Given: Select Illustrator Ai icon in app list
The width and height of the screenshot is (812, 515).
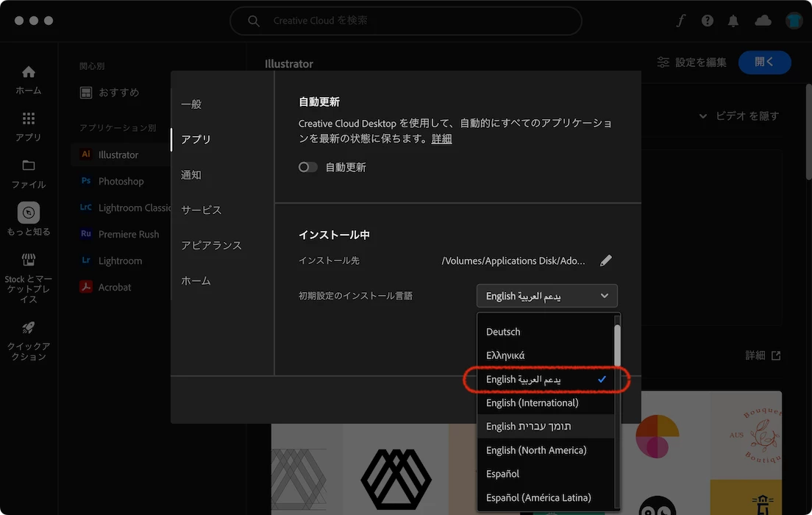Looking at the screenshot, I should point(86,154).
